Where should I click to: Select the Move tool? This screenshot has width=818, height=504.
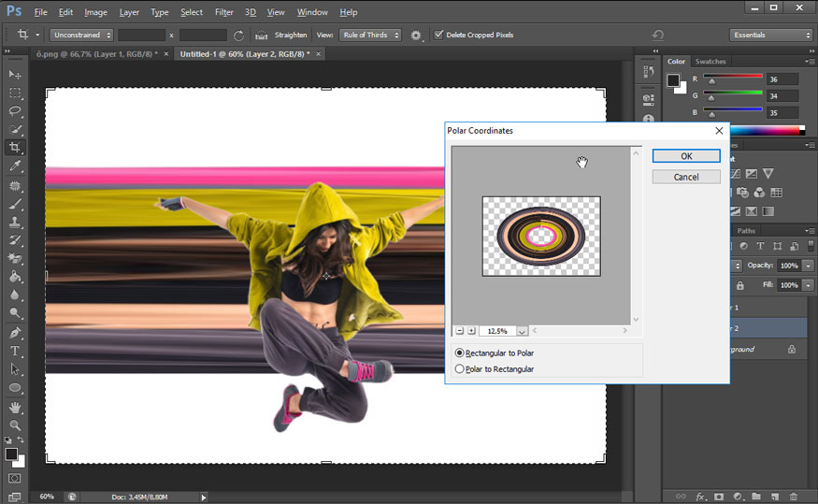click(x=15, y=75)
